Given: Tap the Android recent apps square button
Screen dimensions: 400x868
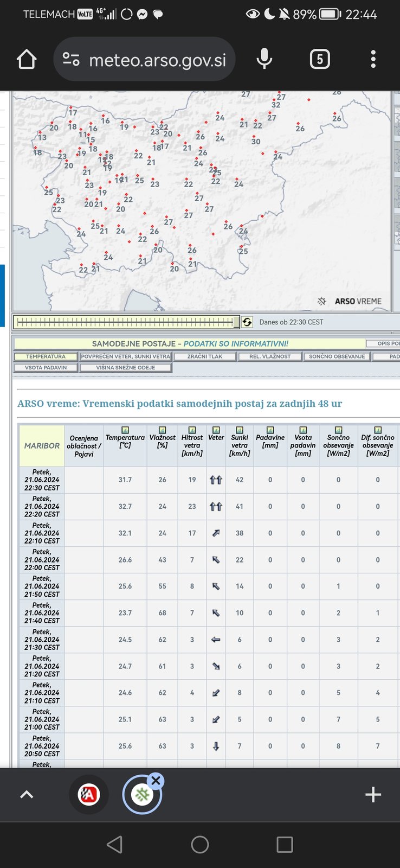Looking at the screenshot, I should tap(285, 844).
